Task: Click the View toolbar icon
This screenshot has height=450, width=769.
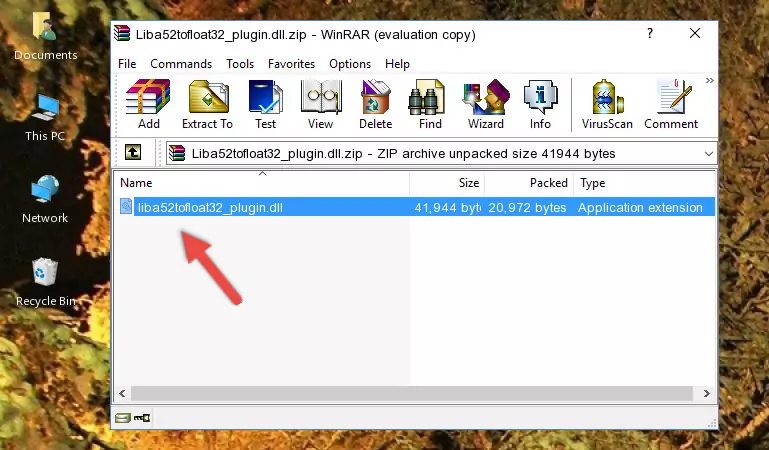Action: (321, 104)
